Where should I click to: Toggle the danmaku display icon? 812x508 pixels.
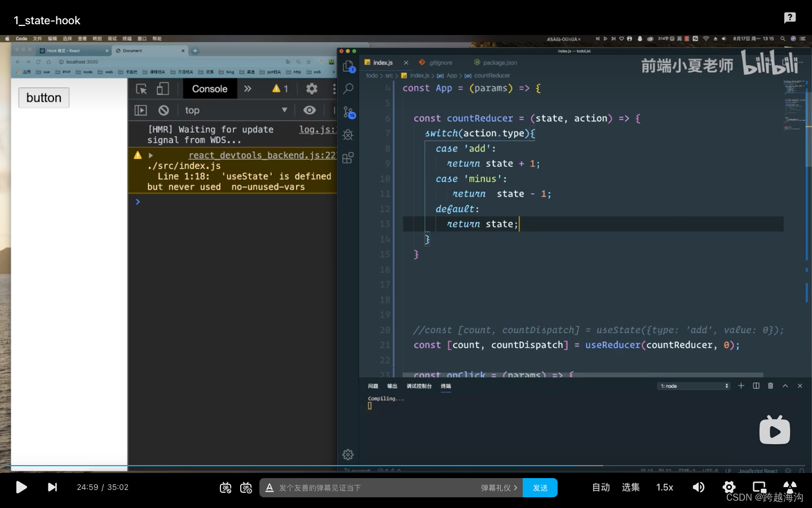coord(226,488)
